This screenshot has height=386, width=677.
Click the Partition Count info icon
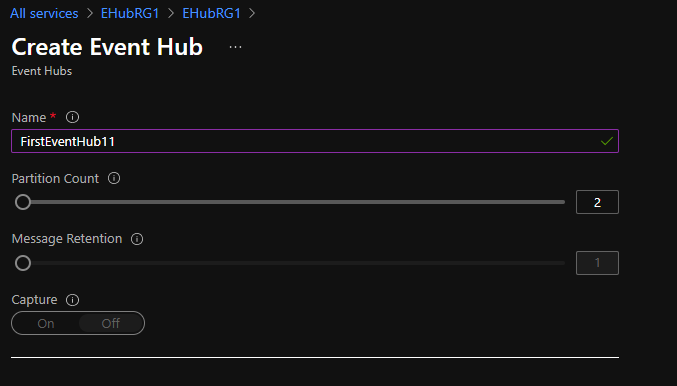114,178
